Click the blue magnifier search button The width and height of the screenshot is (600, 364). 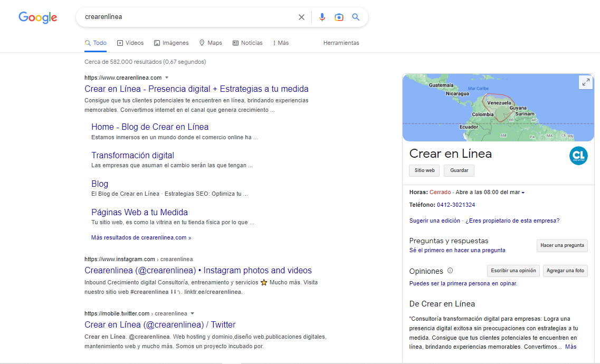(x=356, y=17)
